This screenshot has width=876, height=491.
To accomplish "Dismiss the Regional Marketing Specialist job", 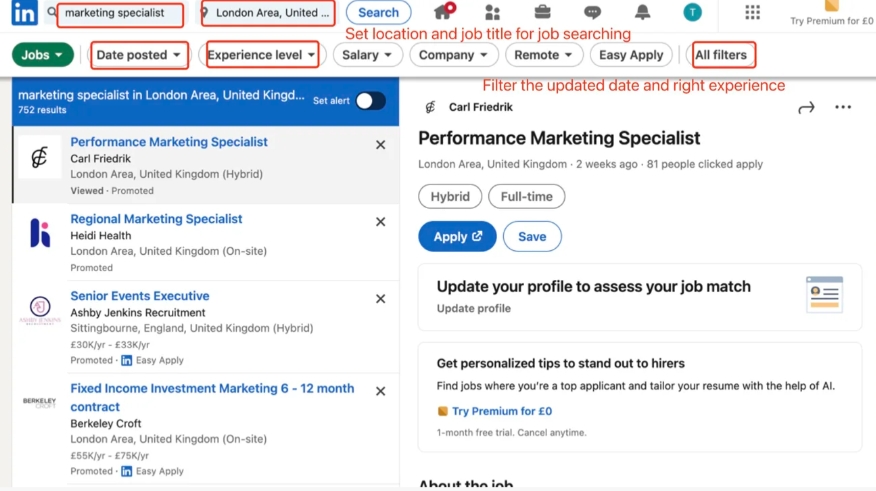I will pos(380,222).
